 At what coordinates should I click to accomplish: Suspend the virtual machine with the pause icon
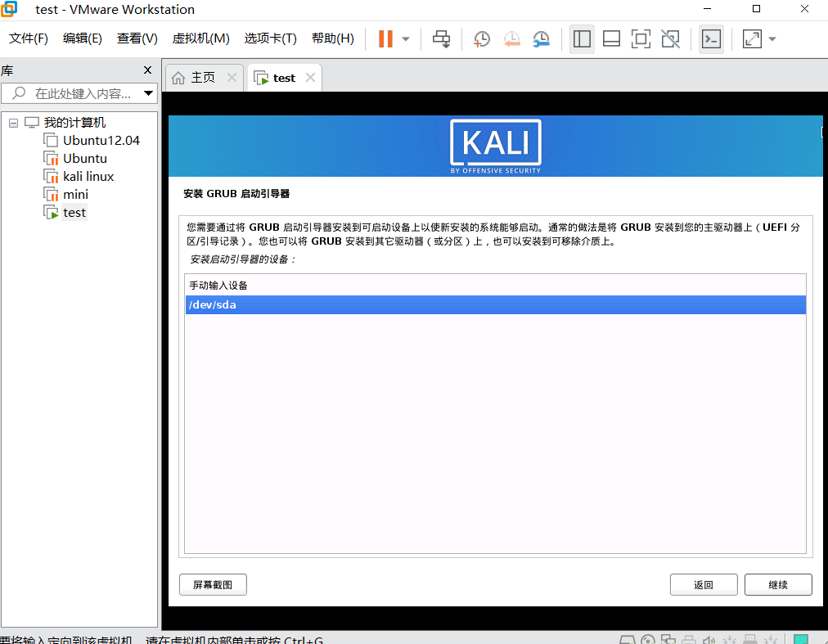[x=385, y=38]
